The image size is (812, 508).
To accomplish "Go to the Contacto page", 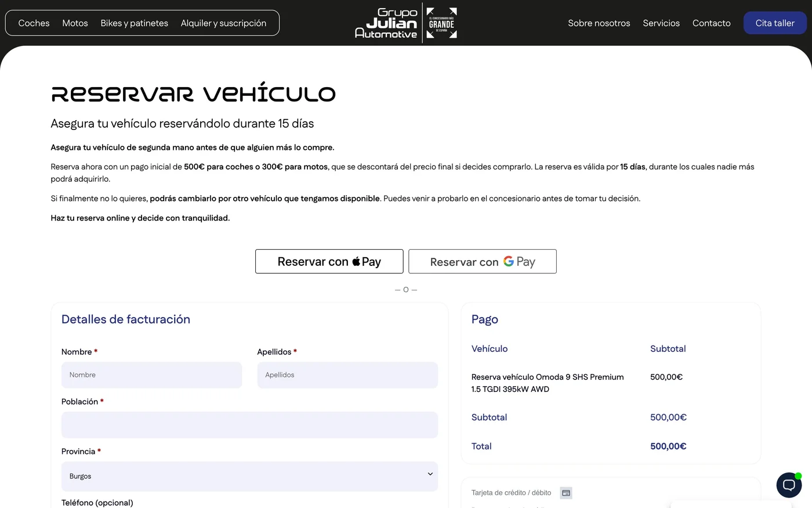I will [711, 23].
